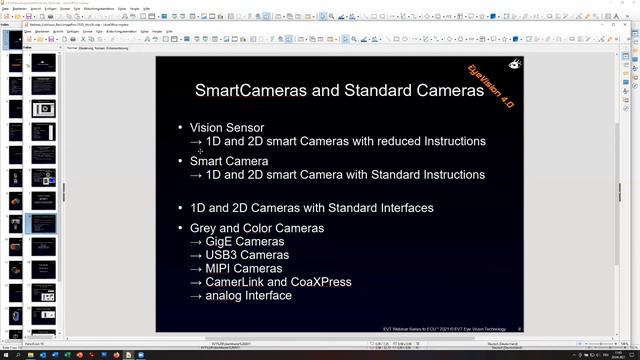
Task: Open Firefox from the Windows taskbar
Action: [116, 355]
